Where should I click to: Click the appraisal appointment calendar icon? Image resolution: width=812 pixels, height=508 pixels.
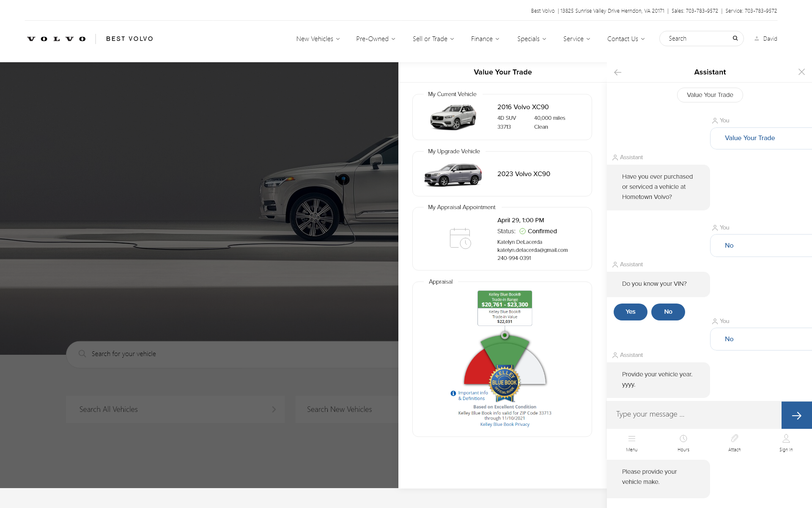pyautogui.click(x=460, y=238)
